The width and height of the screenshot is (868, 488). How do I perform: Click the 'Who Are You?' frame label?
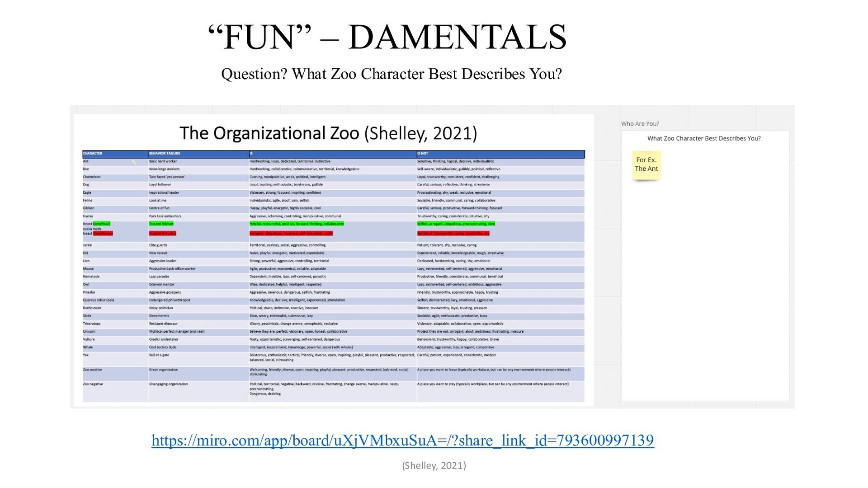[640, 124]
